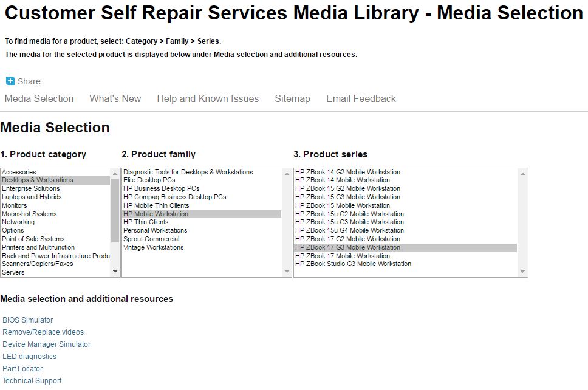The height and width of the screenshot is (390, 588).
Task: Choose HP ZBook 15u G3 Mobile Workstation
Action: [x=405, y=222]
